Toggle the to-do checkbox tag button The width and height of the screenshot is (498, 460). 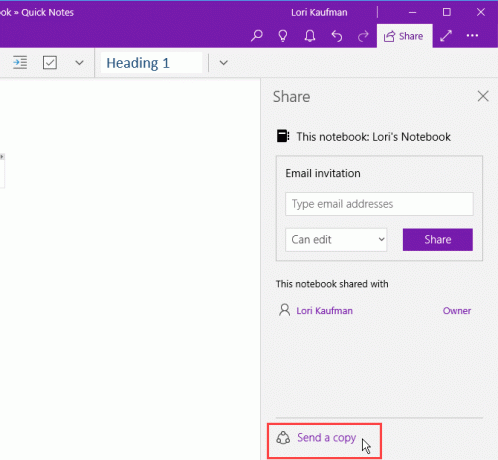[50, 63]
